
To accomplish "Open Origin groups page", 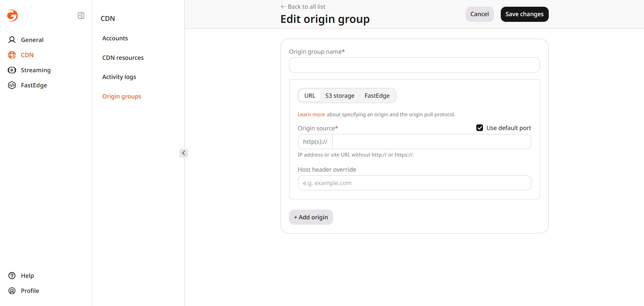I will 122,96.
